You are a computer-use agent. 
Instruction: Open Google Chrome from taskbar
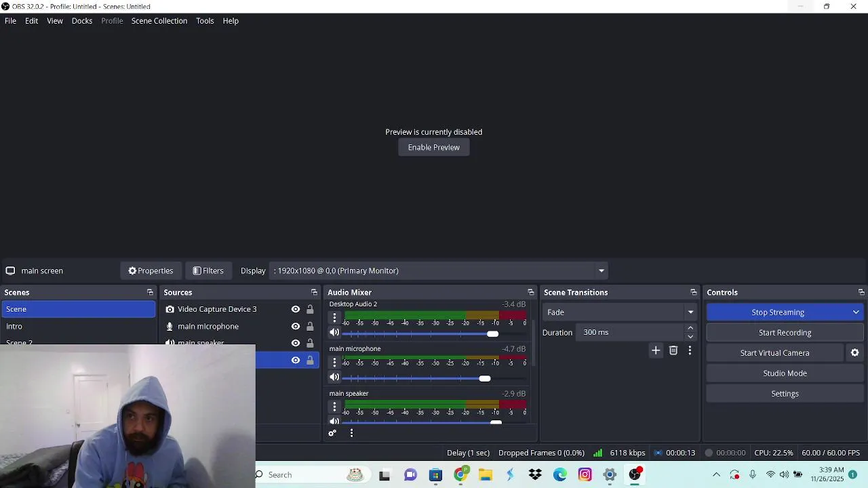(x=460, y=474)
